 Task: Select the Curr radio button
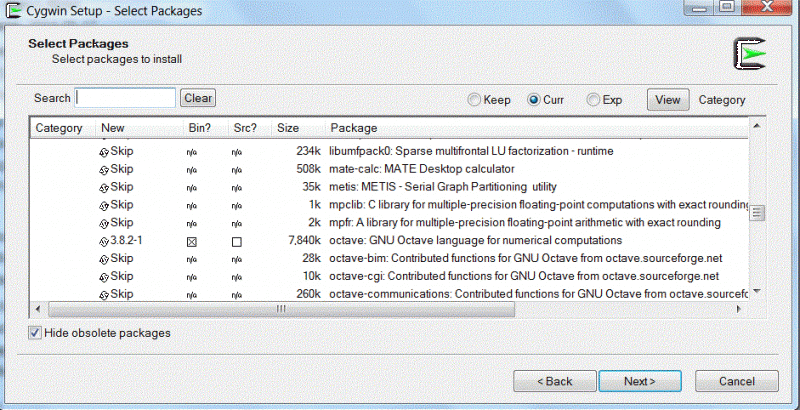click(x=534, y=100)
